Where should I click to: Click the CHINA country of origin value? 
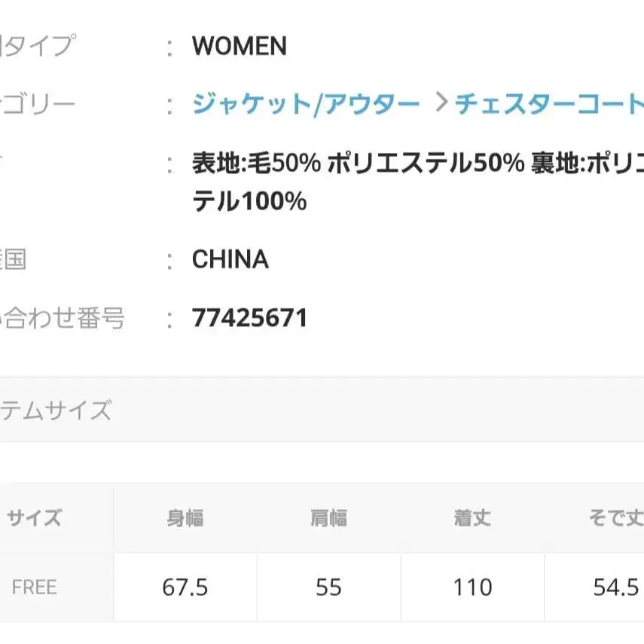[229, 260]
